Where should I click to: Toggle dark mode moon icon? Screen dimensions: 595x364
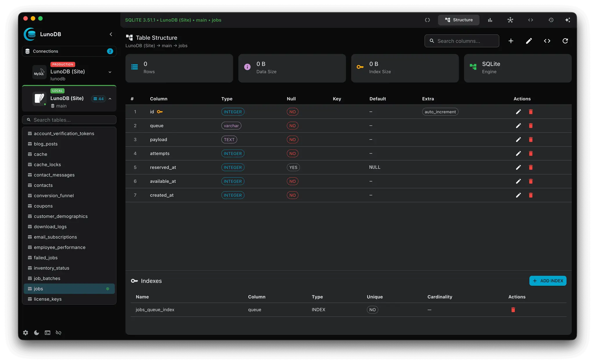[x=37, y=333]
